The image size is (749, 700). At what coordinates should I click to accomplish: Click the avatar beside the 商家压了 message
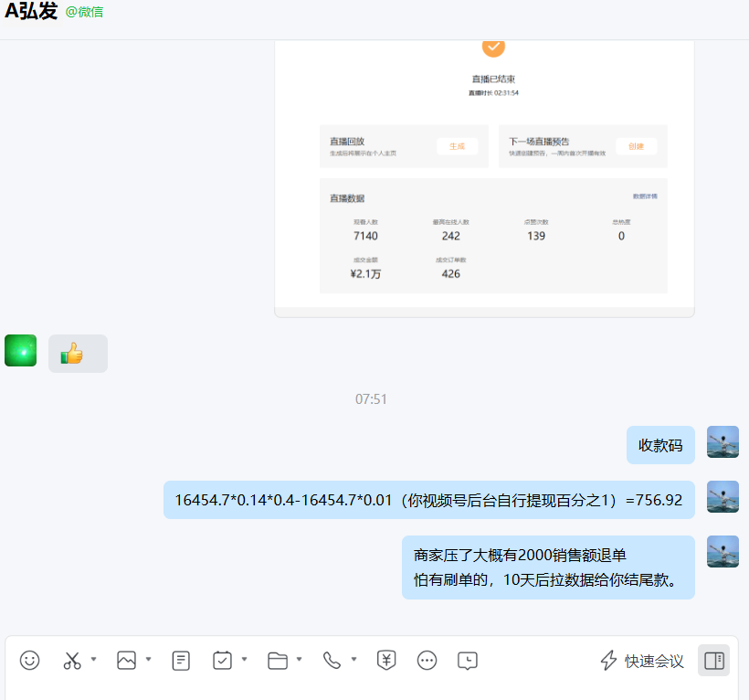coord(723,551)
